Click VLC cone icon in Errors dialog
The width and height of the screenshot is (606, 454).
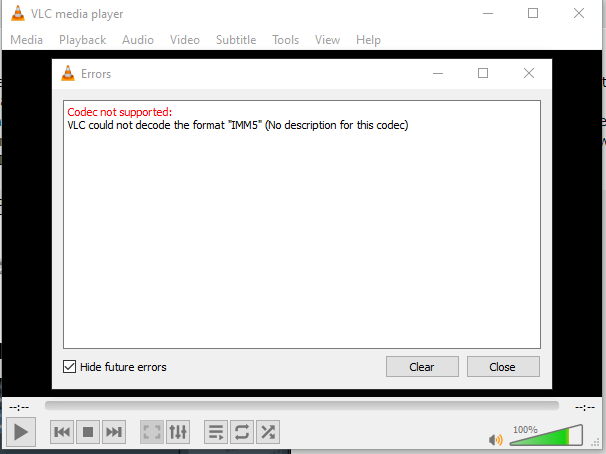68,73
